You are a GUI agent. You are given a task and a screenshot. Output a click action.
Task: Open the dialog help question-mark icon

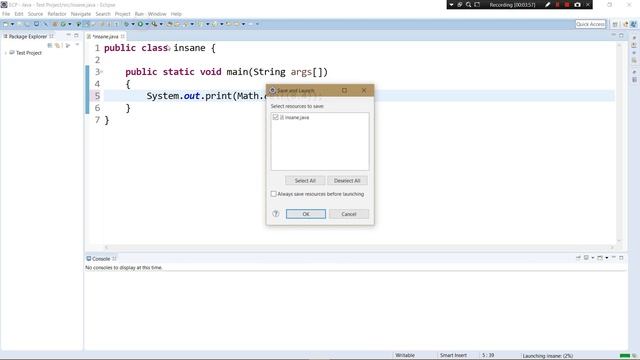[x=276, y=213]
